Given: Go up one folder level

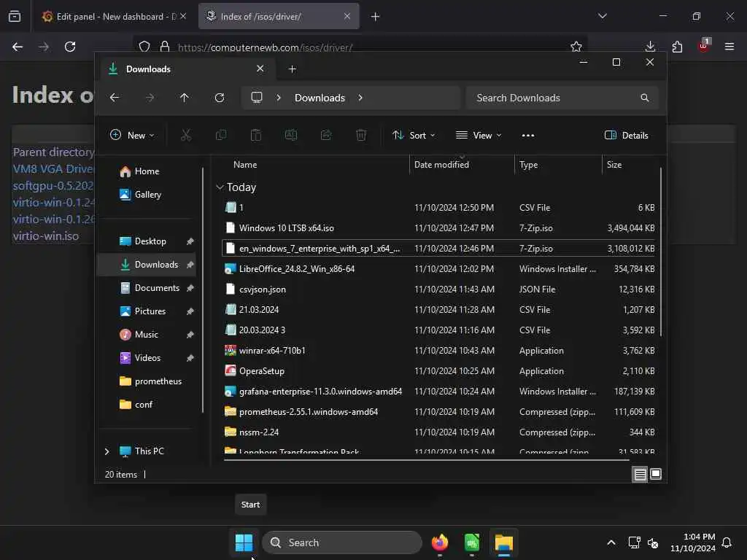Looking at the screenshot, I should pyautogui.click(x=185, y=98).
